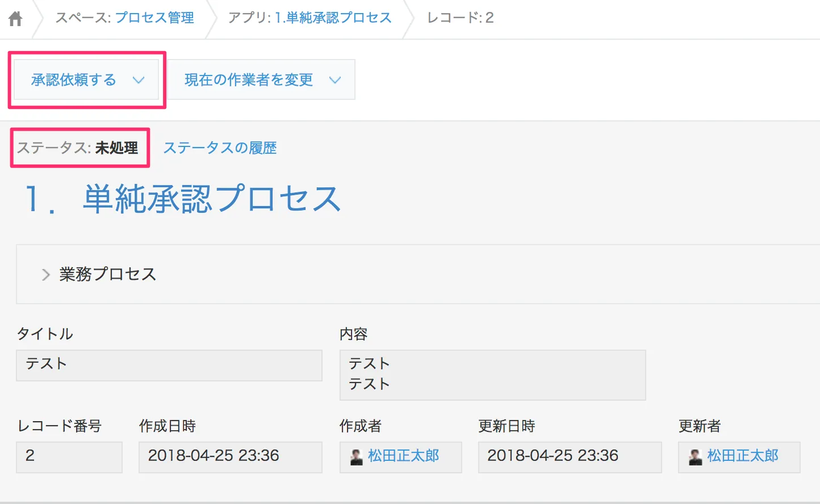Click the 作成日時 value 2018-04-25 23:36
Screen dimensions: 820x504
[231, 457]
